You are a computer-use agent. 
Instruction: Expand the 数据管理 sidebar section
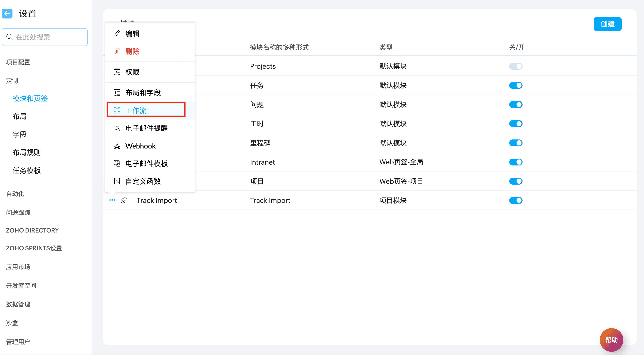(x=18, y=304)
